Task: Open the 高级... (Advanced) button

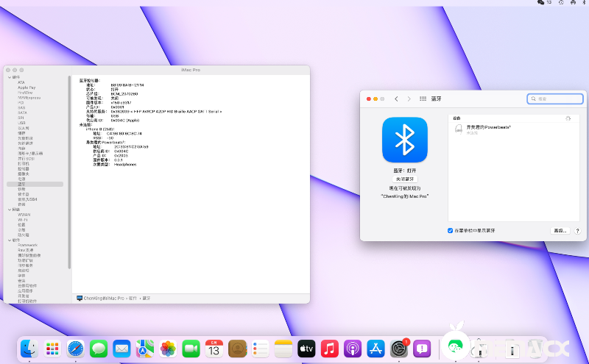Action: click(560, 231)
